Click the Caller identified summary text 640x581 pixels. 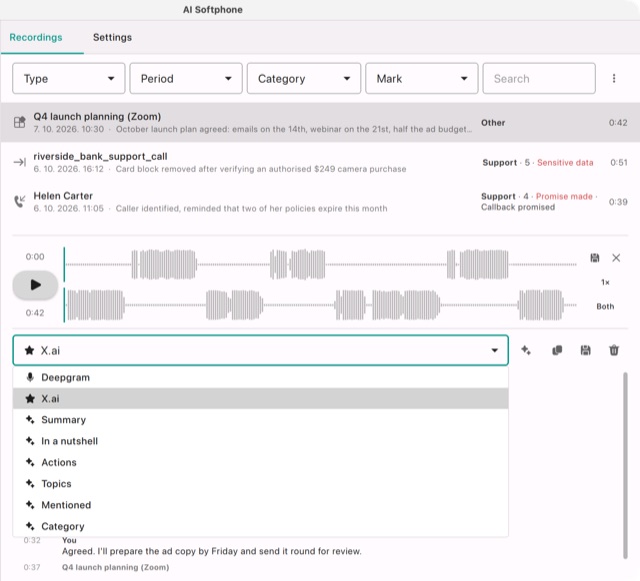[251, 208]
